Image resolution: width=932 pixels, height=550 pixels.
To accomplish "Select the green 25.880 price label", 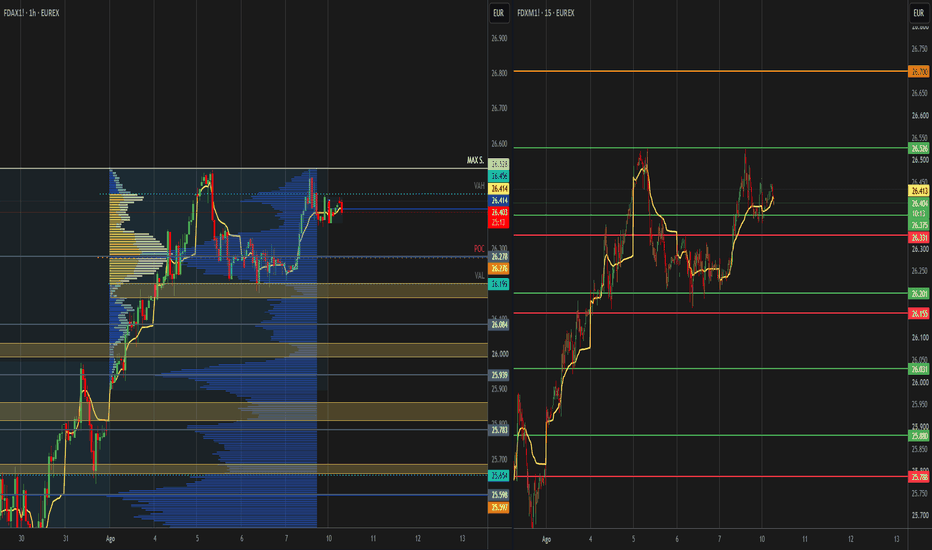I will pyautogui.click(x=919, y=436).
